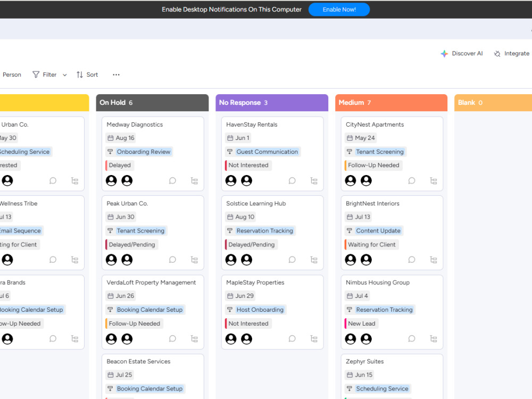
Task: Open subitems on Solstice Learning Hub card
Action: coord(314,260)
